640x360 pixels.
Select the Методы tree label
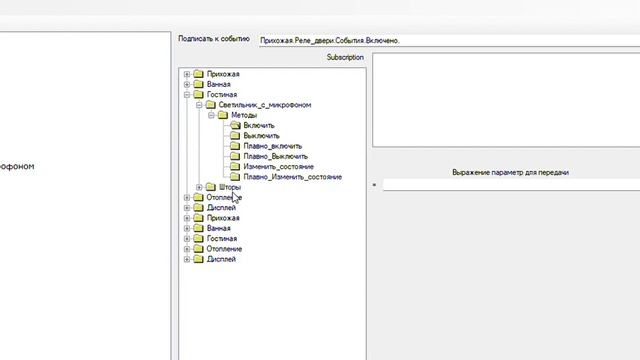pos(244,115)
